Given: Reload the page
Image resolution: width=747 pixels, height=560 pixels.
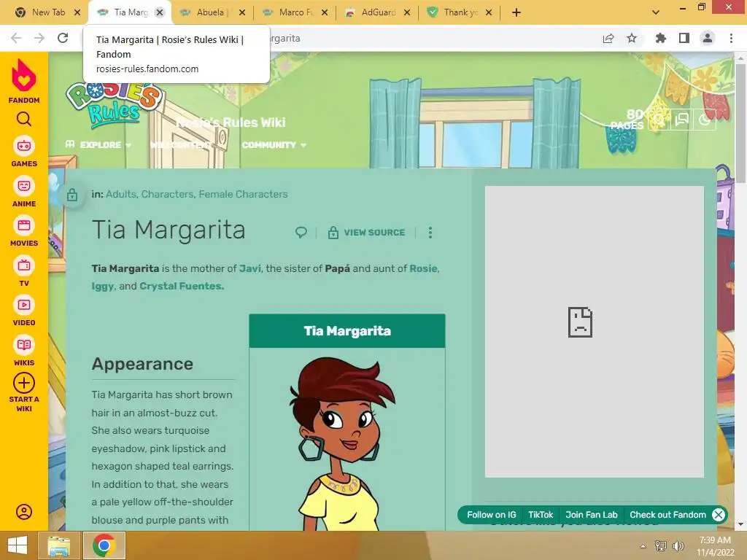Looking at the screenshot, I should [63, 38].
